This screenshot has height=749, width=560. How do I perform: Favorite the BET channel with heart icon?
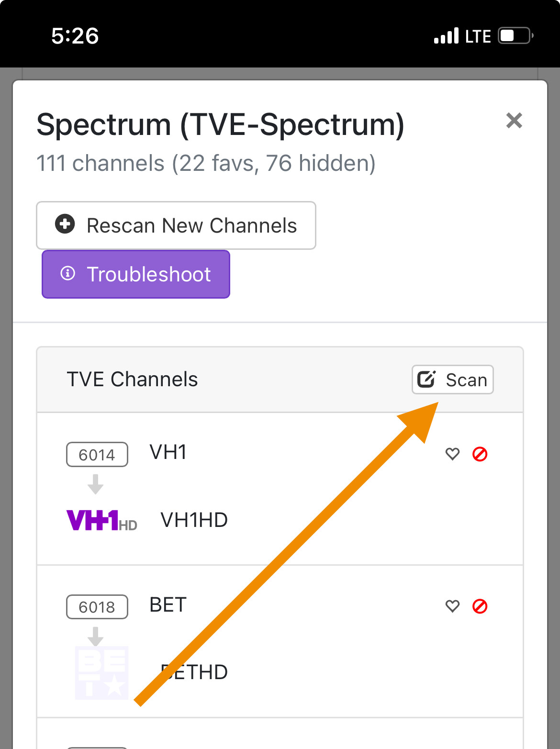452,606
